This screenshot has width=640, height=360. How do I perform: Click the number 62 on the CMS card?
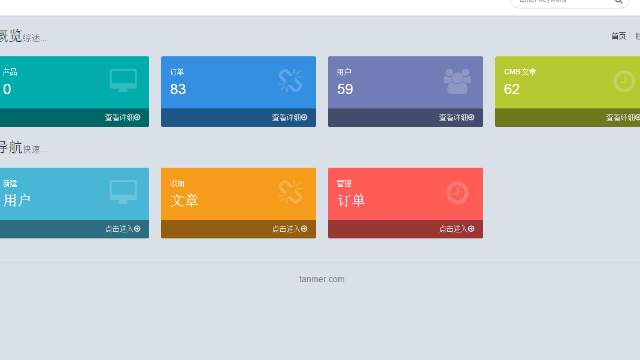click(512, 89)
